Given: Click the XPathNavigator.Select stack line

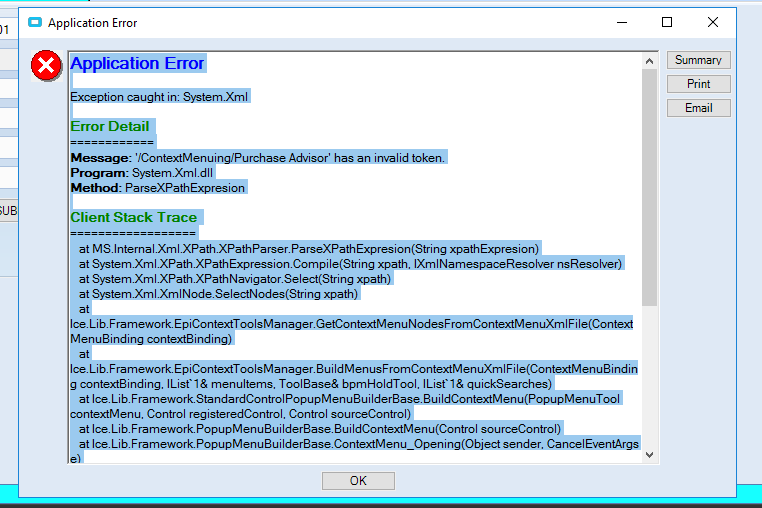Looking at the screenshot, I should point(235,279).
